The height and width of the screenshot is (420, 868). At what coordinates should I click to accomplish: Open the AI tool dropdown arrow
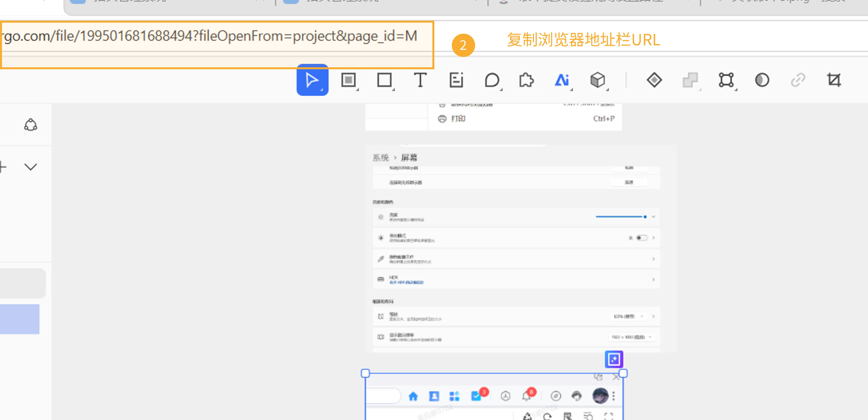(x=571, y=90)
